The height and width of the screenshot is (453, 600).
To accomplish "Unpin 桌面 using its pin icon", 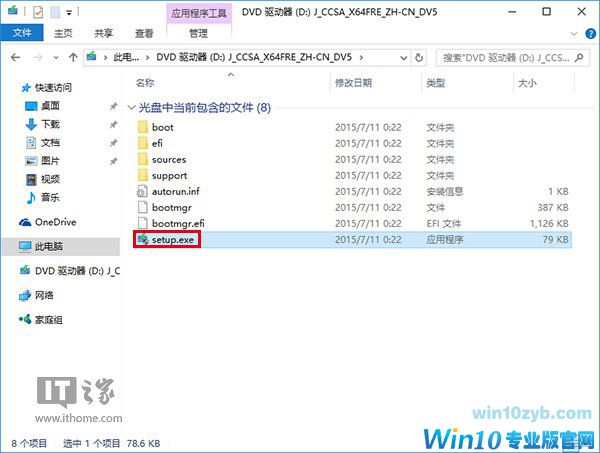I will tap(113, 106).
